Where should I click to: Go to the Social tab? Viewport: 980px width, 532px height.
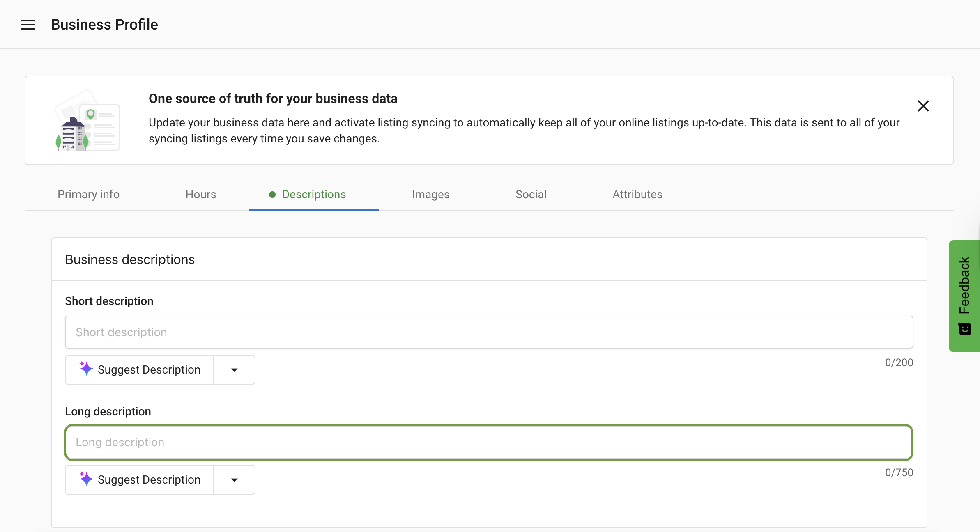(531, 195)
